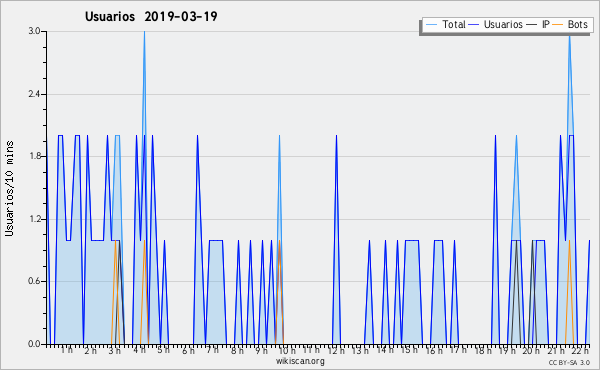Click the '10 h' x-axis label
The width and height of the screenshot is (600, 370).
pyautogui.click(x=287, y=351)
